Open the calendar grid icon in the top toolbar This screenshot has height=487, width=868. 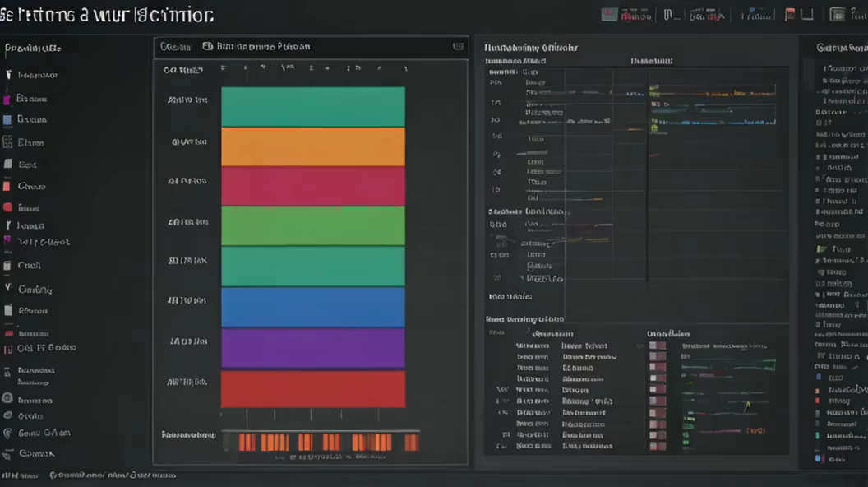pyautogui.click(x=837, y=14)
